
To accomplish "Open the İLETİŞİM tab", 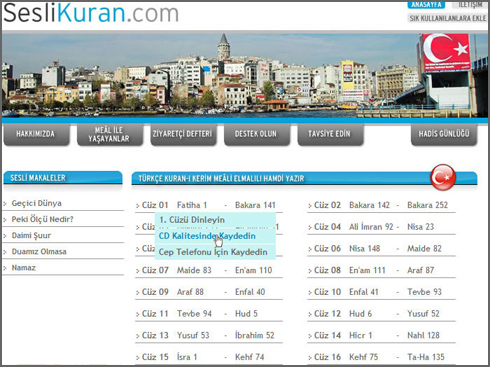I will pyautogui.click(x=470, y=5).
